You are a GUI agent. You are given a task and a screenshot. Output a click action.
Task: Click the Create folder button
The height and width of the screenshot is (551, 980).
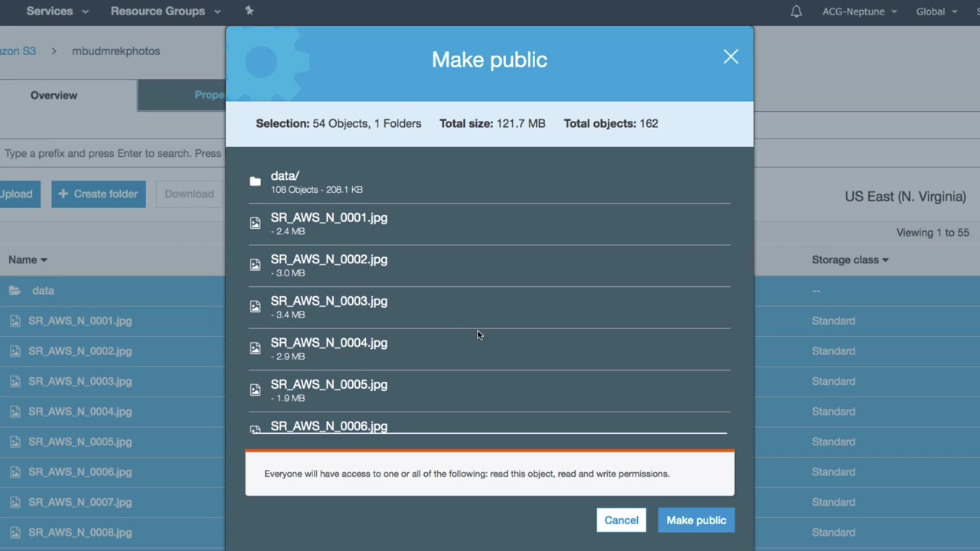(99, 194)
